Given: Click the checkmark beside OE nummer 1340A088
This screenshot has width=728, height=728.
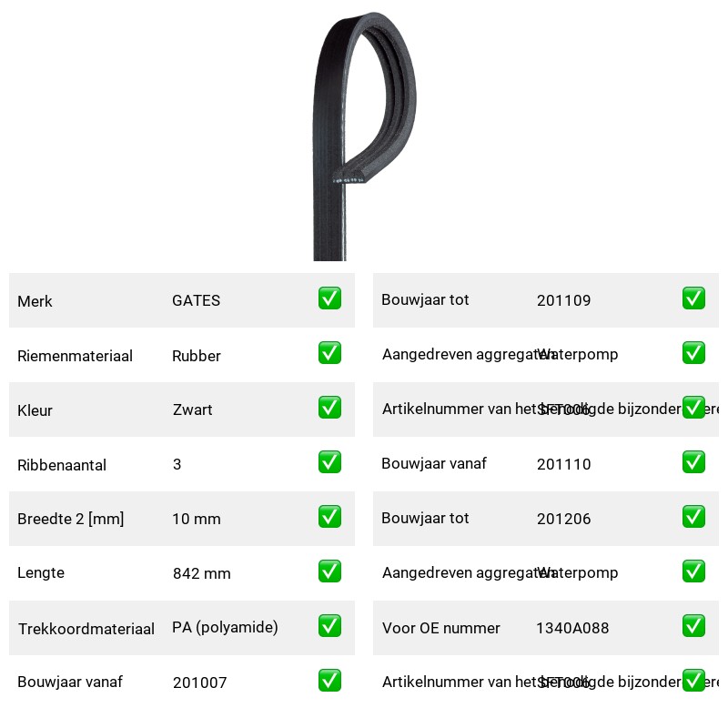Looking at the screenshot, I should click(x=693, y=625).
